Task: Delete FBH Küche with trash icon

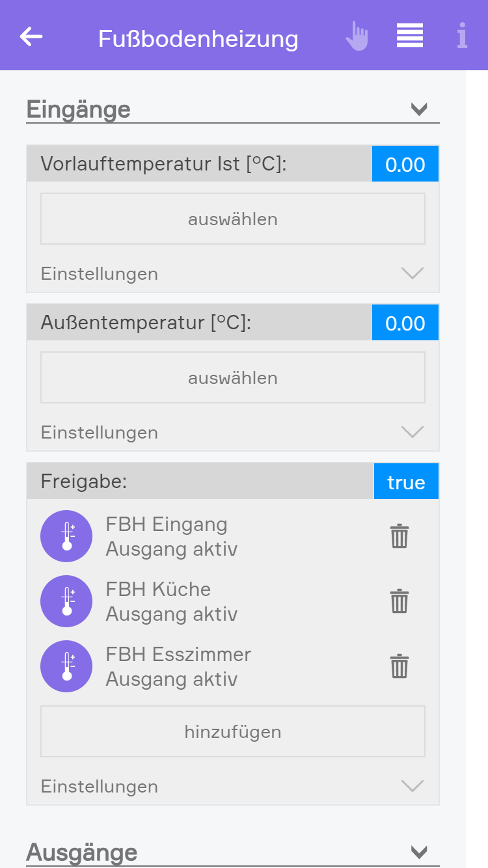Action: click(399, 601)
